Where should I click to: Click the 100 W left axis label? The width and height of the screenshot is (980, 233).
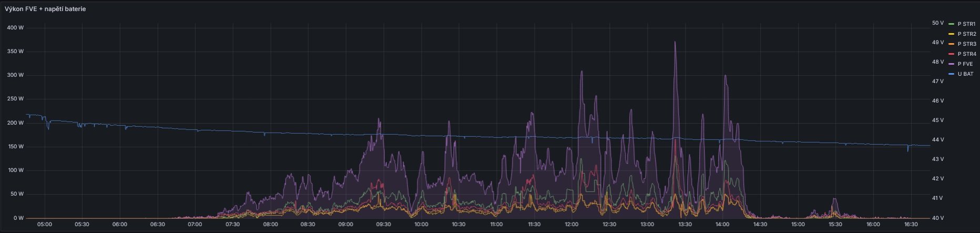[15, 170]
